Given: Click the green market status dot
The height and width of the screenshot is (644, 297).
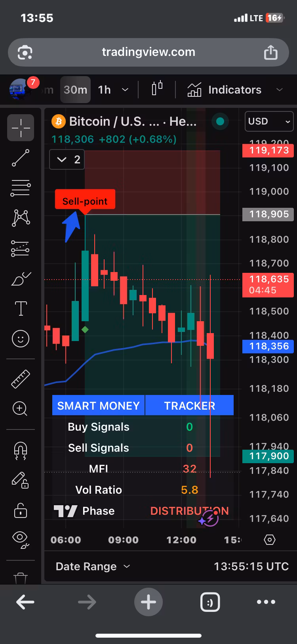Looking at the screenshot, I should pos(220,121).
